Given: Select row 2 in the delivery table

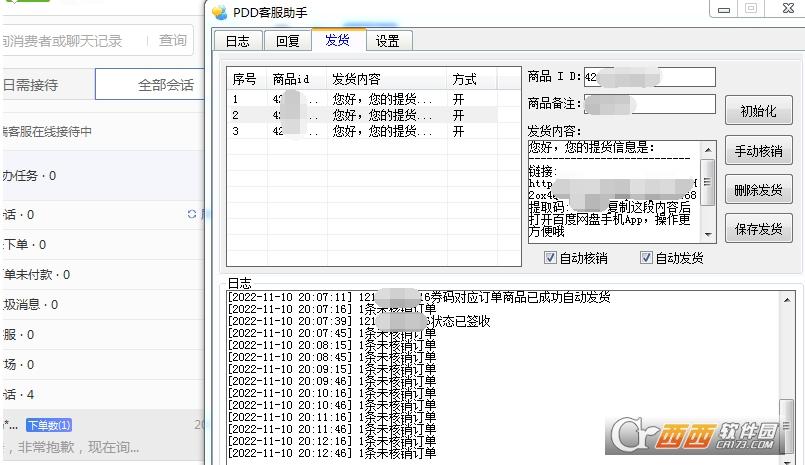Looking at the screenshot, I should tap(360, 115).
